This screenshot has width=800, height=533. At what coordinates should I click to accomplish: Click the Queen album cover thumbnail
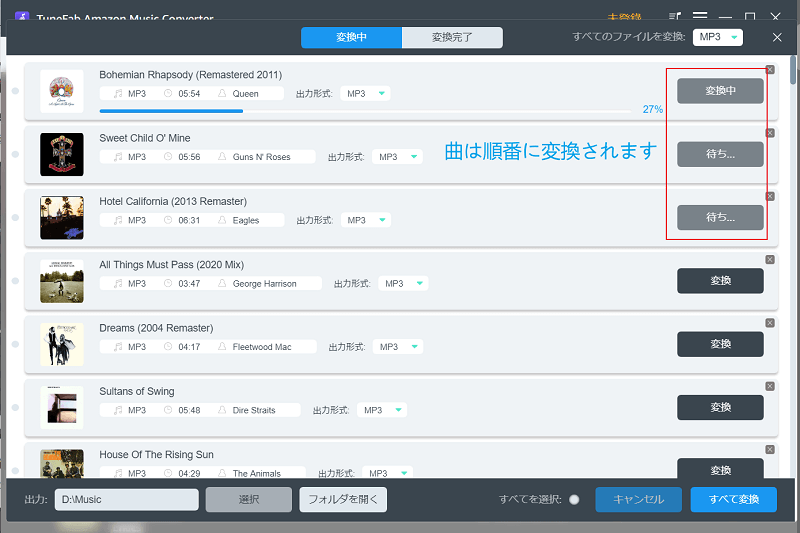click(x=62, y=91)
